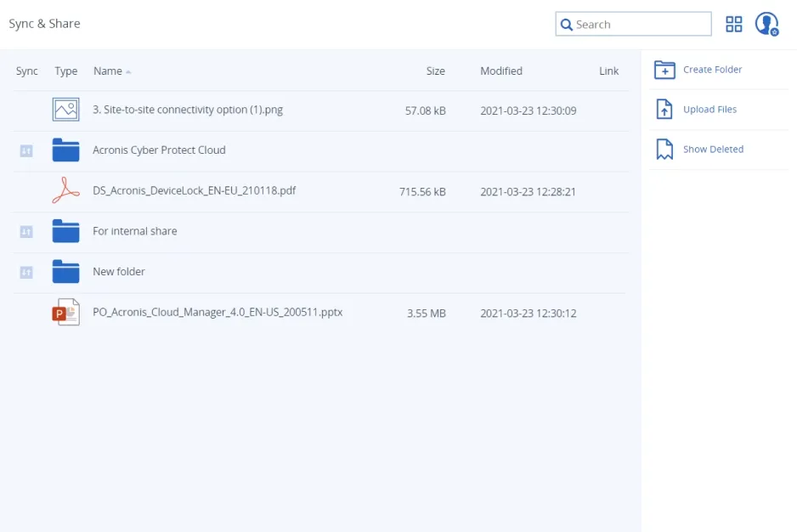The width and height of the screenshot is (797, 532).
Task: Sort files by Size column header
Action: 435,71
